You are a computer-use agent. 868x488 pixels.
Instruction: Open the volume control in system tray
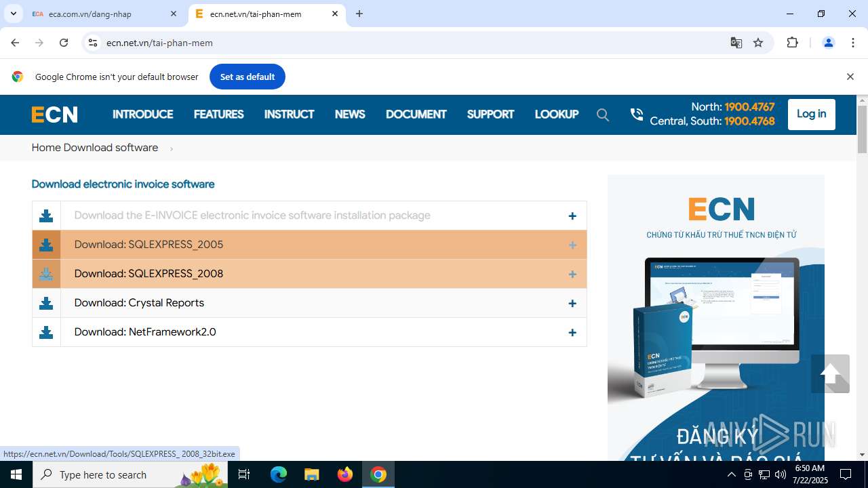tap(781, 474)
